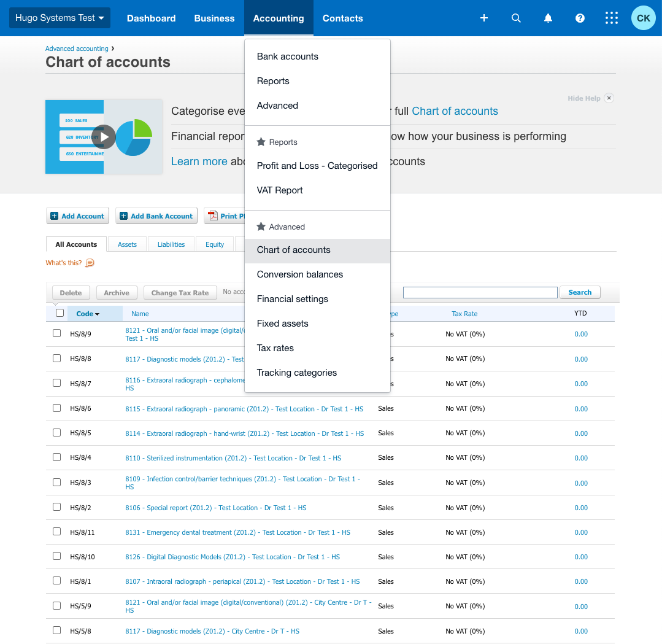Select all account rows via header checkbox
The image size is (662, 644).
tap(60, 312)
